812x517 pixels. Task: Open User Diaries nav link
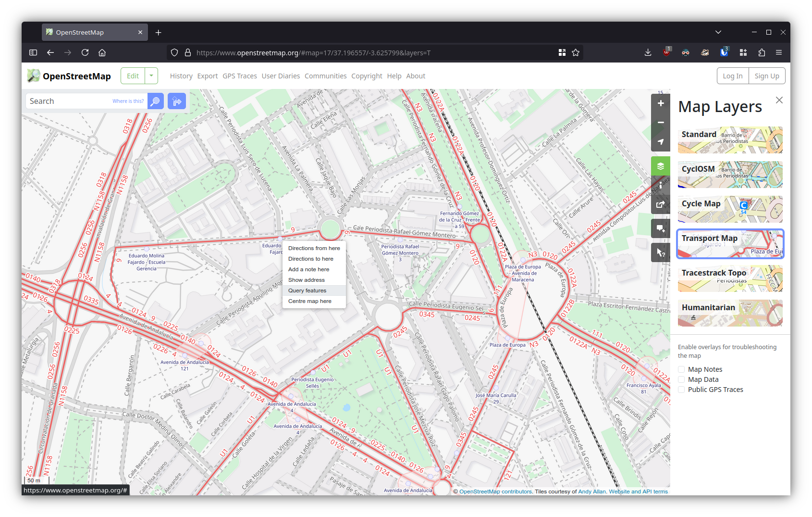(x=281, y=76)
